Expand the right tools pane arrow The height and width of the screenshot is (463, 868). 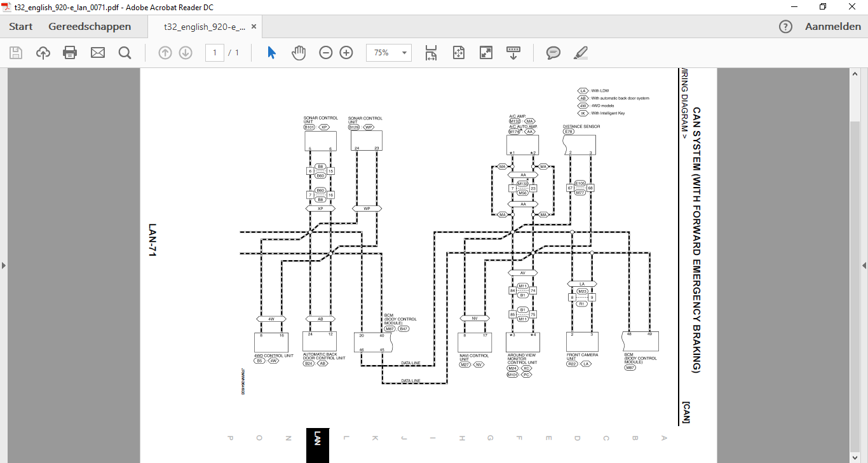[864, 265]
